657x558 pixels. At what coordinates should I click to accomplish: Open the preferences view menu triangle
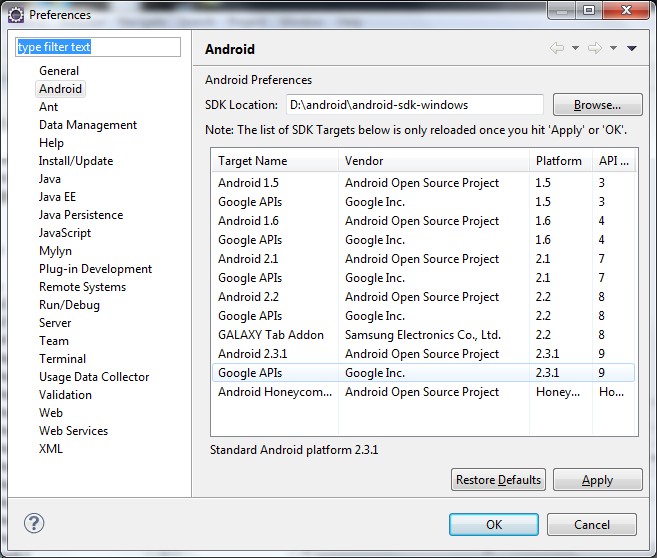(x=632, y=48)
